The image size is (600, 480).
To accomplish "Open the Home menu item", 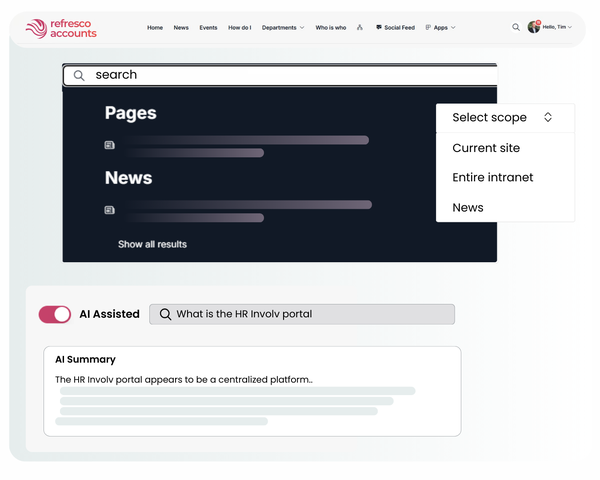I will click(x=155, y=28).
